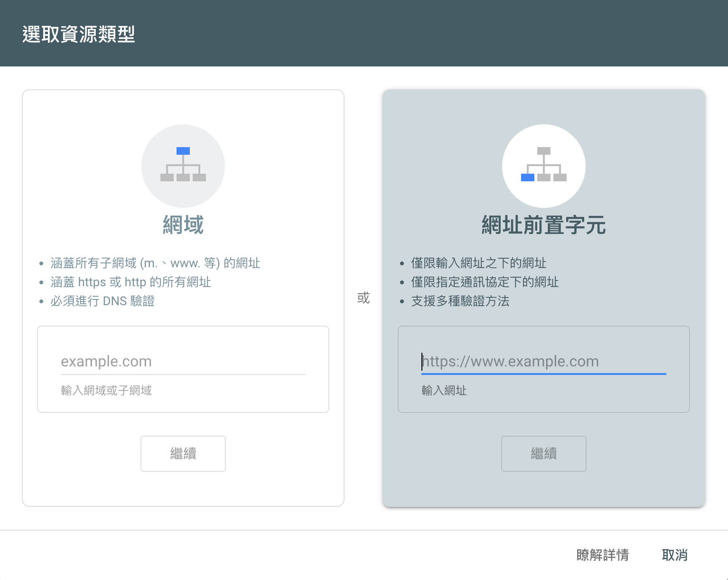This screenshot has height=580, width=728.
Task: Click the https://www.example.com input field
Action: [x=544, y=361]
